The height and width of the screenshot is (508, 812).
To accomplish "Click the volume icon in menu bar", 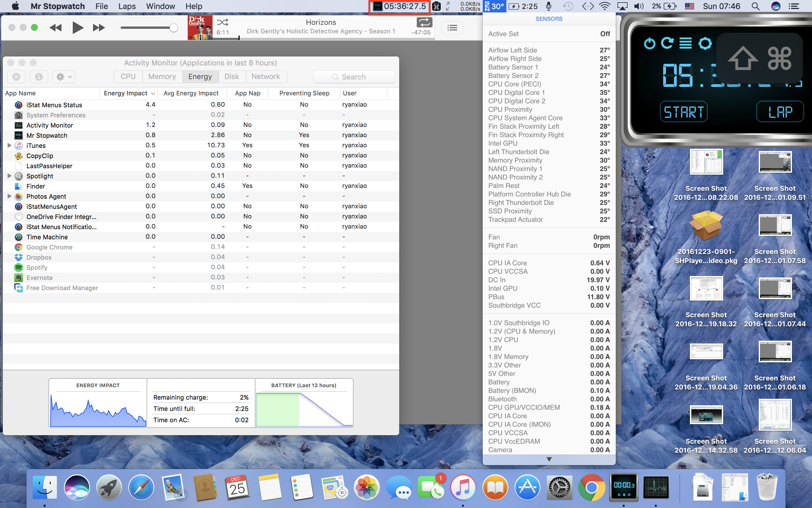I will click(639, 6).
